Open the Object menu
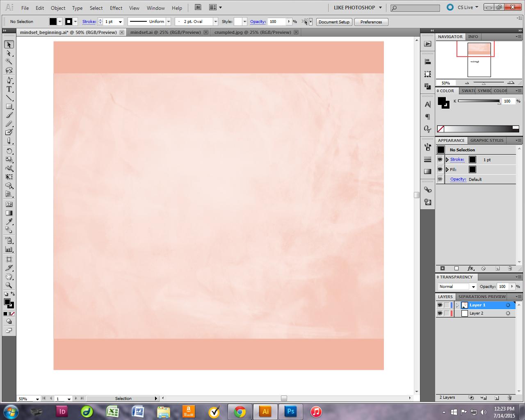This screenshot has height=420, width=525. tap(58, 8)
